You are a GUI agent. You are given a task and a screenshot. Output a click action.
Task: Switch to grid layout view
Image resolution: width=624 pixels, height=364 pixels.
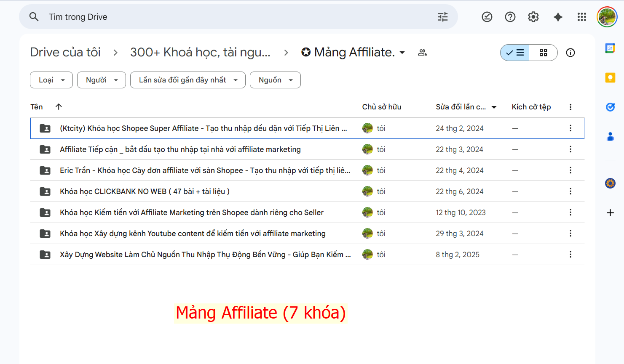[543, 53]
